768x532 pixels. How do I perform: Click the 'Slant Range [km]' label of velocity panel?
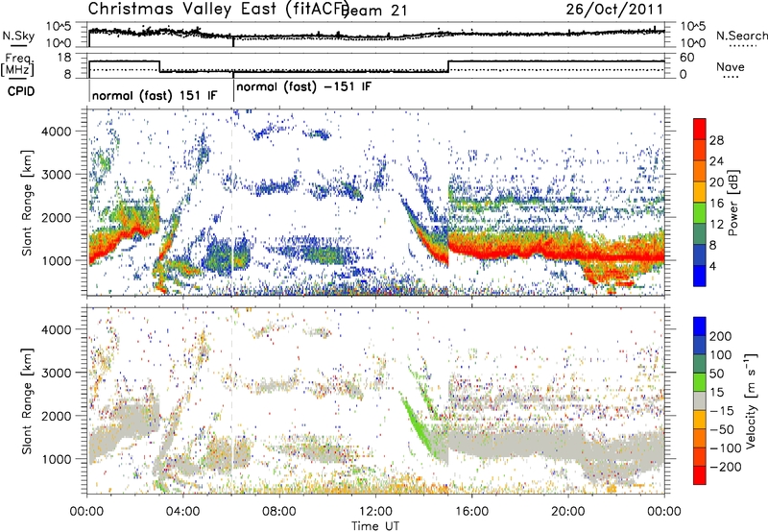pos(27,401)
